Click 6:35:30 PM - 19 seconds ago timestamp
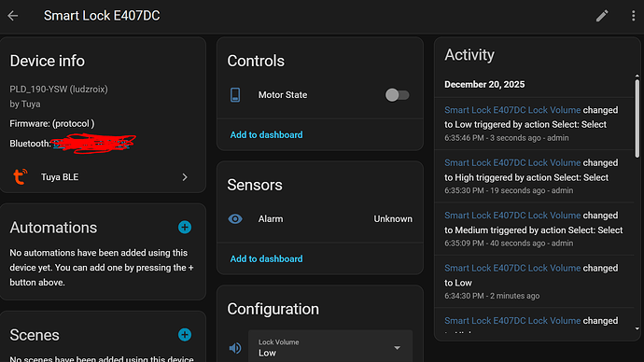 pos(509,190)
